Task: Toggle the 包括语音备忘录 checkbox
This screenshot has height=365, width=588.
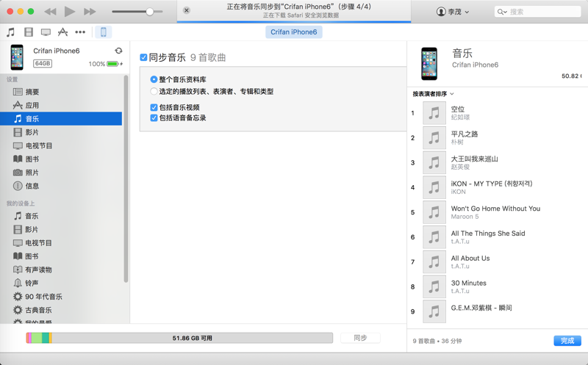Action: tap(154, 118)
